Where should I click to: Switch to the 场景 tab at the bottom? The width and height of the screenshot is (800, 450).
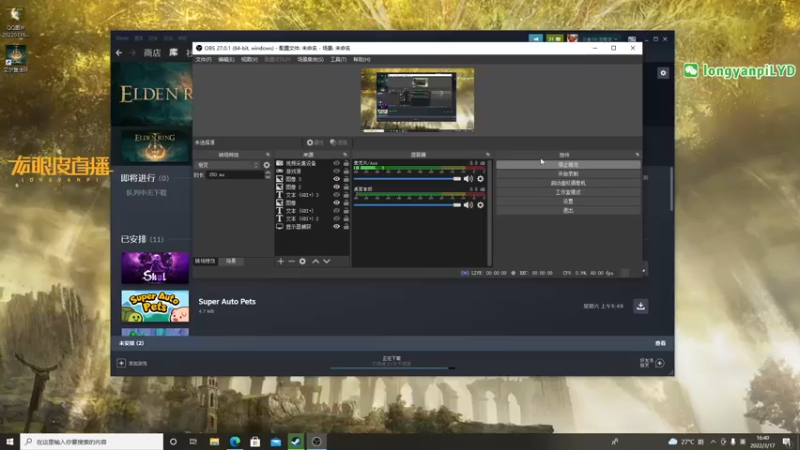tap(231, 261)
